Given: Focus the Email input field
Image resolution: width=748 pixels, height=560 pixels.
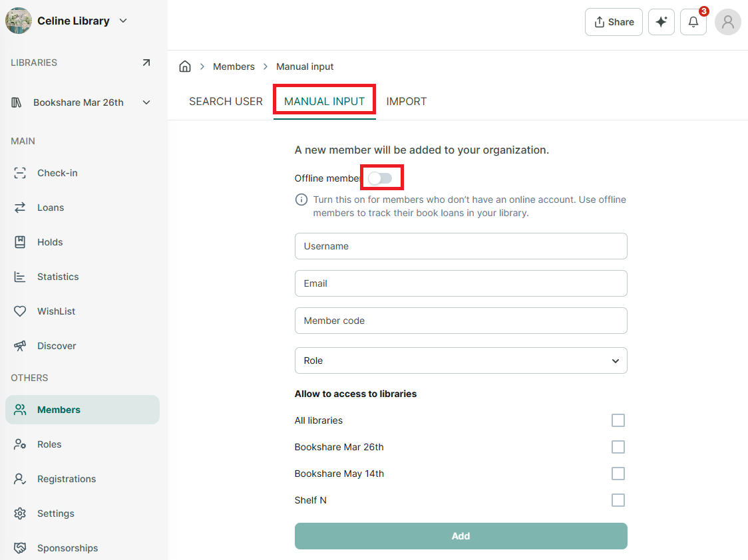Looking at the screenshot, I should [x=461, y=283].
